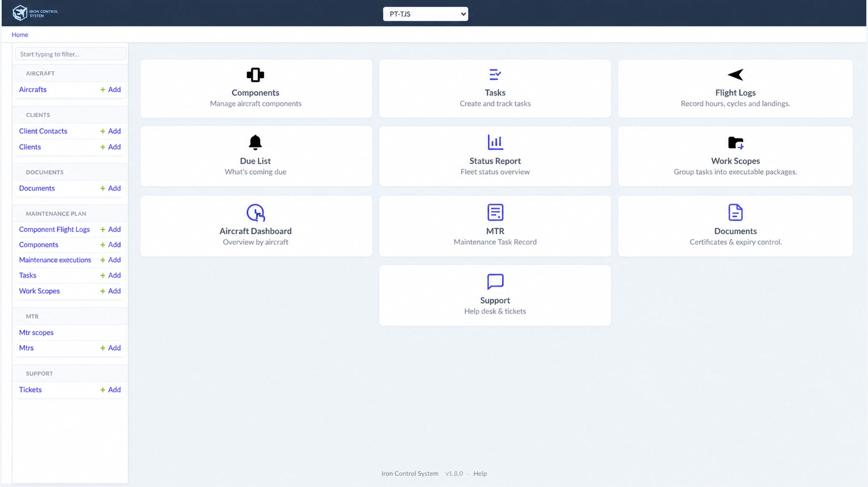Click the Due List bell icon
The width and height of the screenshot is (868, 487).
[255, 143]
